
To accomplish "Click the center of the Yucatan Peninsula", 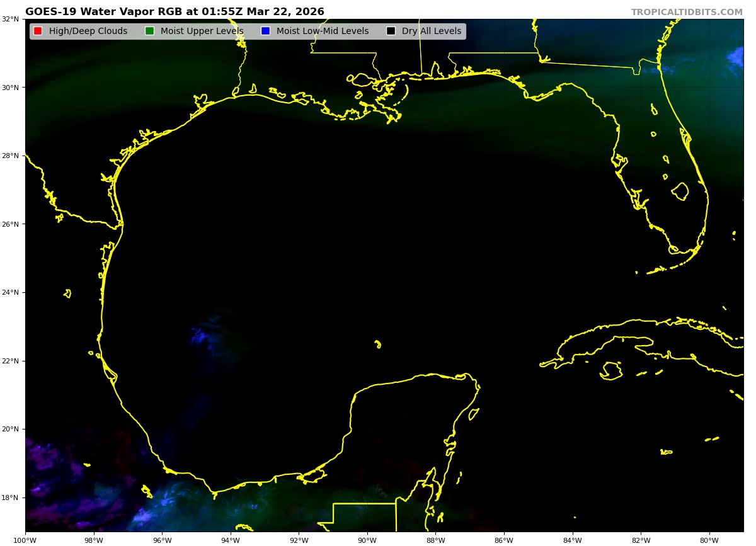I will click(x=409, y=435).
